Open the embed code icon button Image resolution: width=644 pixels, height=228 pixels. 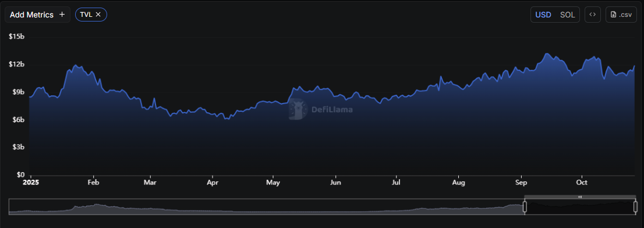coord(593,15)
